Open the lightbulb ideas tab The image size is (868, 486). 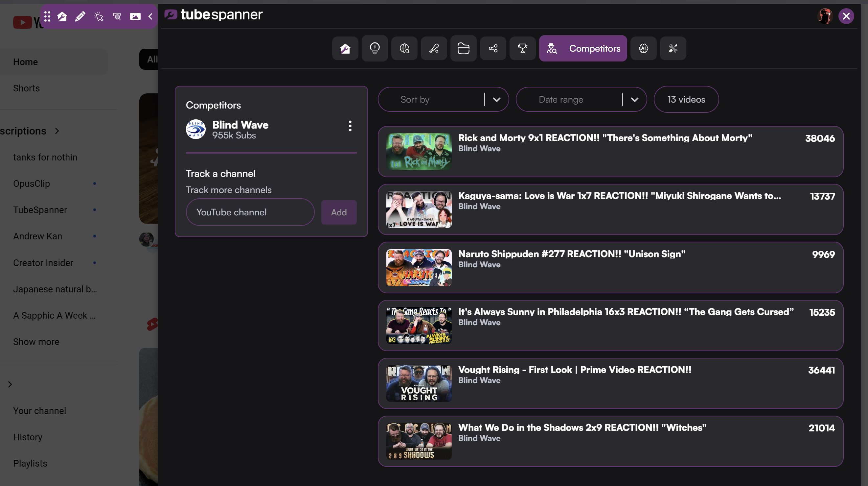click(x=375, y=49)
